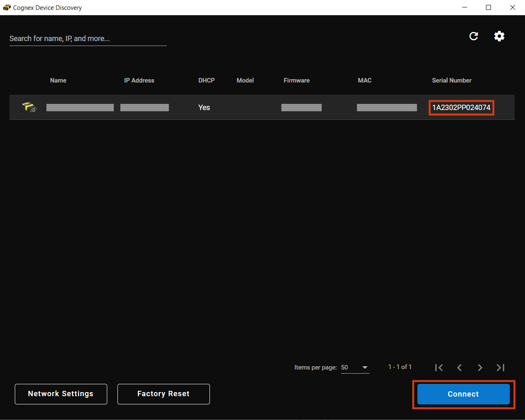Sort by the Firmware column header
The width and height of the screenshot is (525, 420).
(x=297, y=80)
